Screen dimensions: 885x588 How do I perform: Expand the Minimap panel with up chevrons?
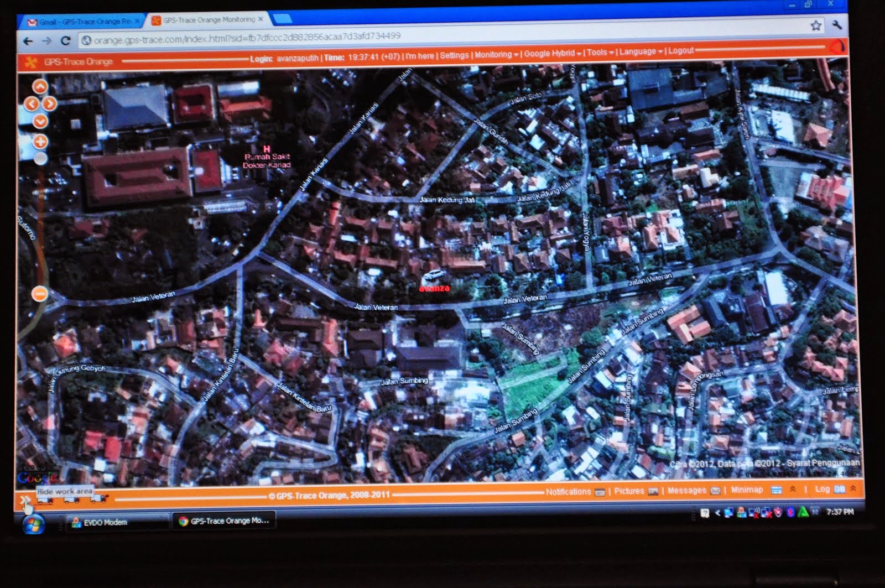[793, 490]
